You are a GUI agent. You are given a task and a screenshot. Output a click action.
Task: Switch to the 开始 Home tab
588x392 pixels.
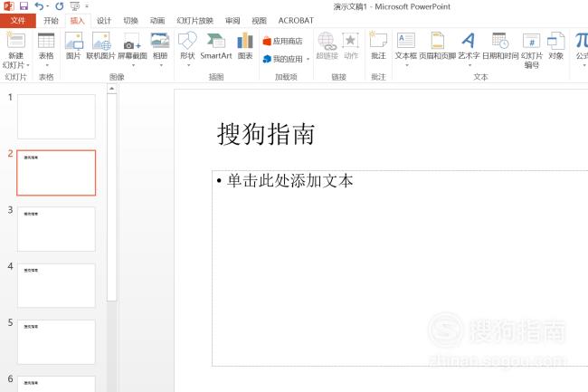click(x=51, y=21)
